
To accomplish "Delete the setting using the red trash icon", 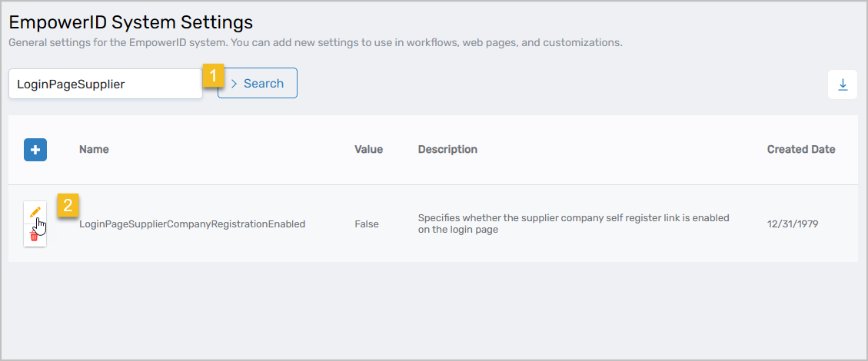I will [35, 237].
